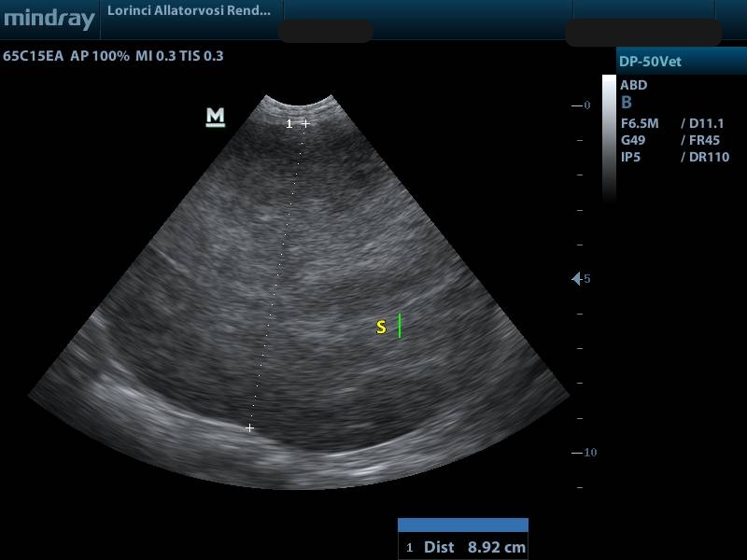
Task: Click the green vertical marker line
Action: pyautogui.click(x=400, y=326)
